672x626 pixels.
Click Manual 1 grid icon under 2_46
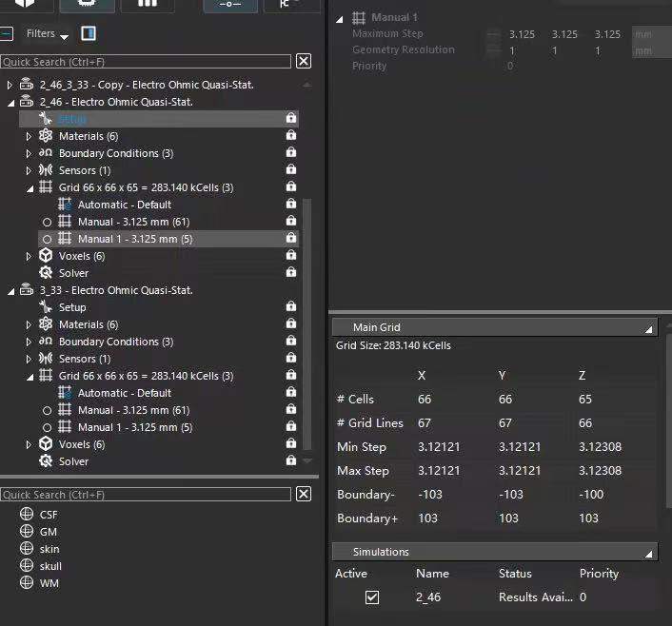pyautogui.click(x=65, y=238)
